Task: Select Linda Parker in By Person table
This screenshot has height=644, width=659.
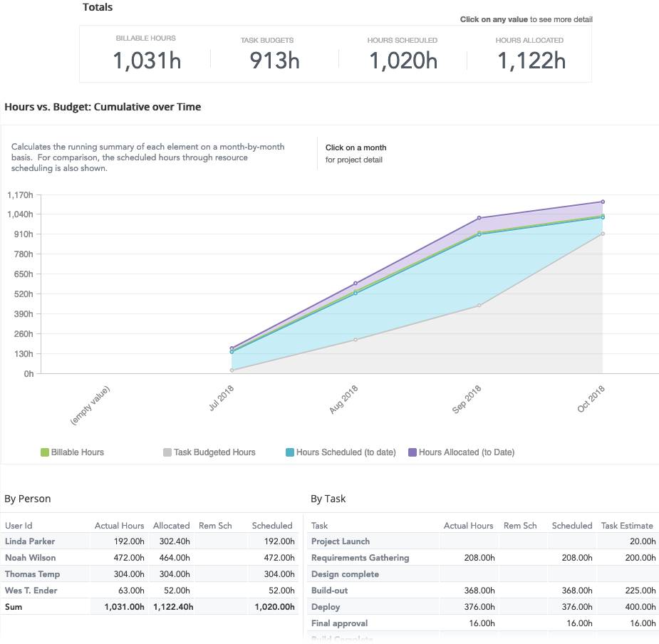Action: [30, 541]
